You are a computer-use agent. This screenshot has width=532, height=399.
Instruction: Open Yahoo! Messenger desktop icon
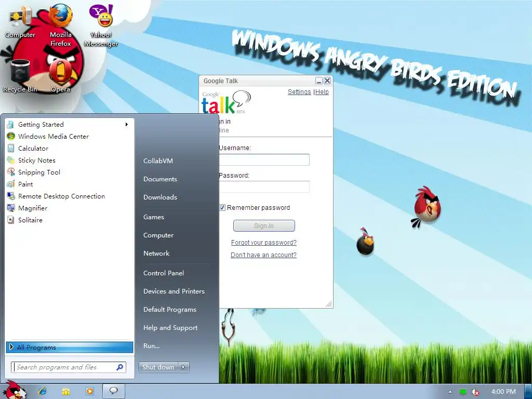click(101, 25)
